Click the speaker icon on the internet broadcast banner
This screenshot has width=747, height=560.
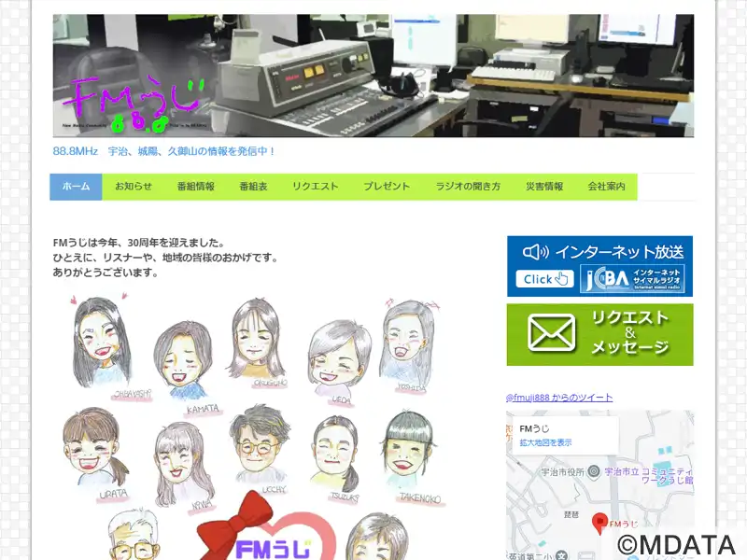click(x=535, y=252)
